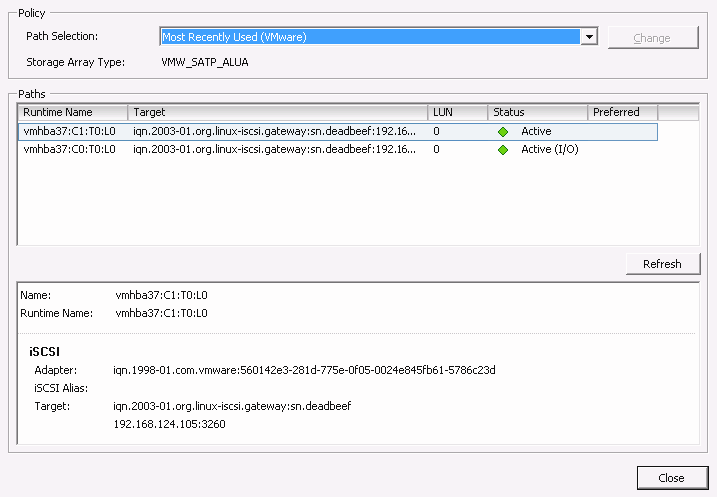Screen dimensions: 717x497
Task: Select path row vmhba37:C0:T0:L0
Action: pos(69,149)
